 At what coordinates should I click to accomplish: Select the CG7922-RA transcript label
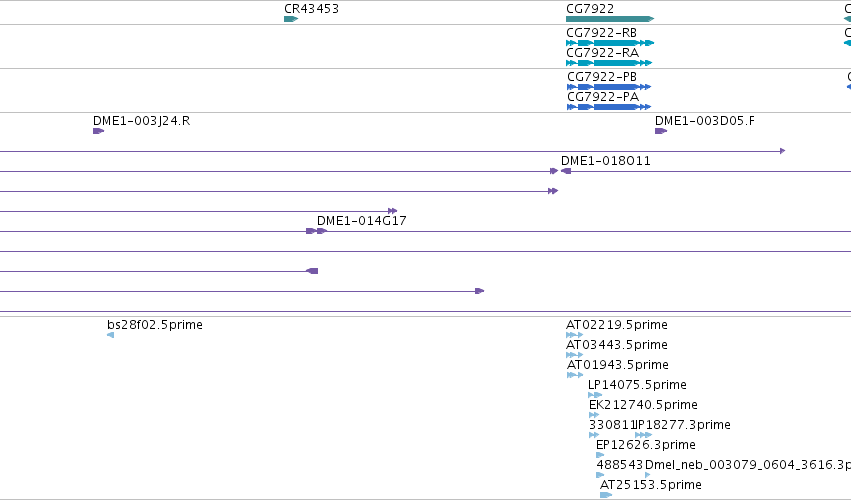tap(602, 53)
